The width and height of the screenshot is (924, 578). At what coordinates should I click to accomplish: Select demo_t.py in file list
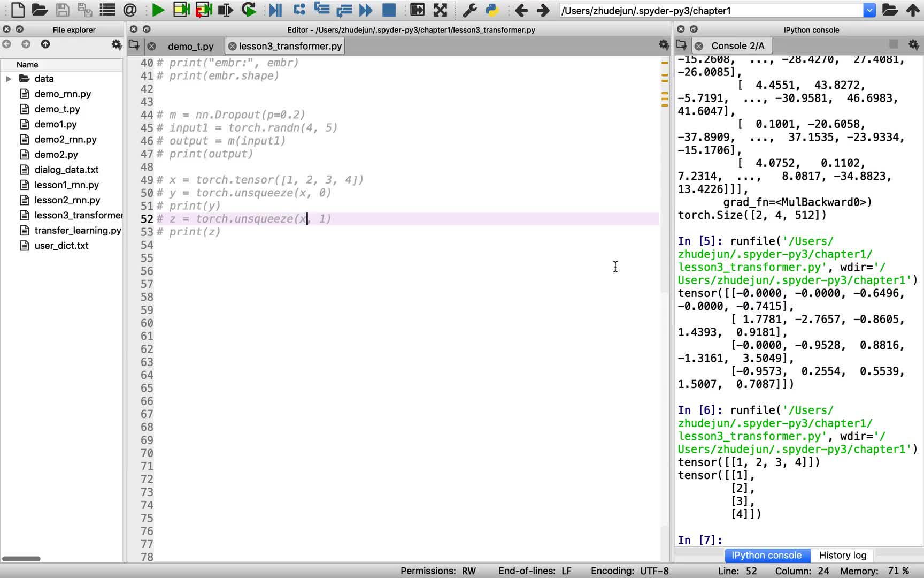57,109
